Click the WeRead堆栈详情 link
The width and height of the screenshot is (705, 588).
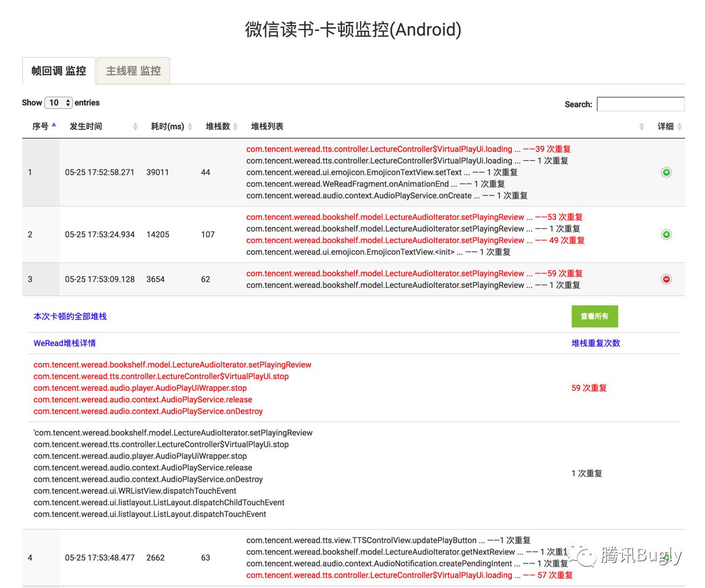coord(64,343)
